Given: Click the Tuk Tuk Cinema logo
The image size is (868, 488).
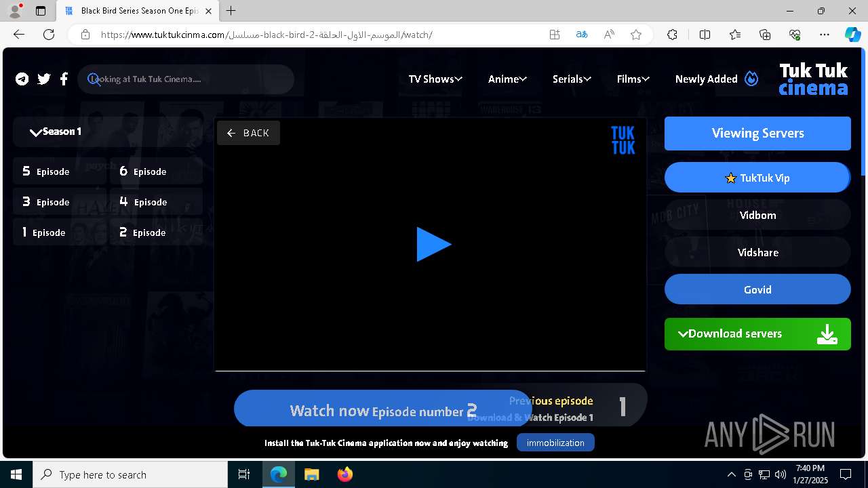Looking at the screenshot, I should pyautogui.click(x=813, y=79).
